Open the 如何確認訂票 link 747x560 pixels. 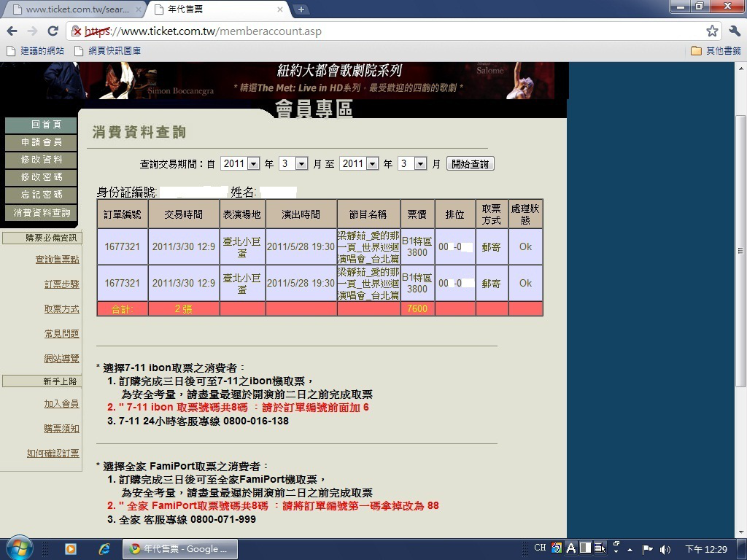53,454
